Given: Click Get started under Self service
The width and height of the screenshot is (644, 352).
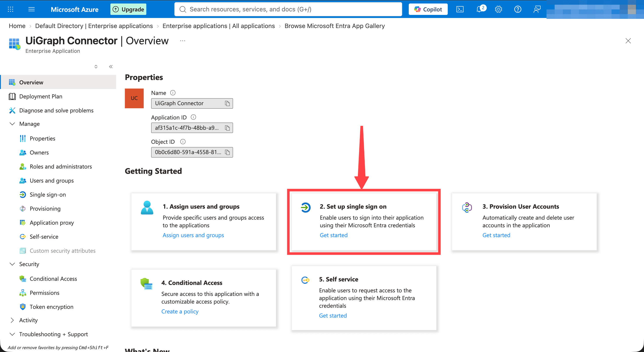Looking at the screenshot, I should point(333,315).
